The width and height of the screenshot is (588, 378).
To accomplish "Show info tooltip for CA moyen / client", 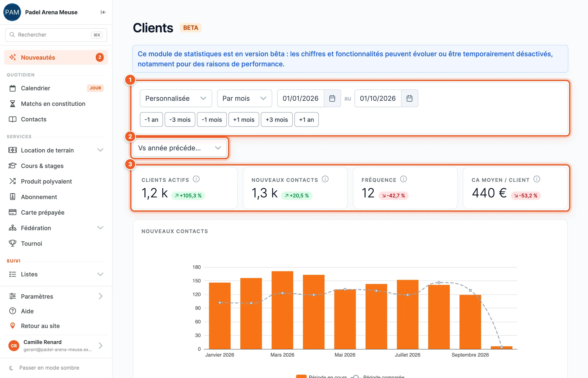I will coord(537,179).
